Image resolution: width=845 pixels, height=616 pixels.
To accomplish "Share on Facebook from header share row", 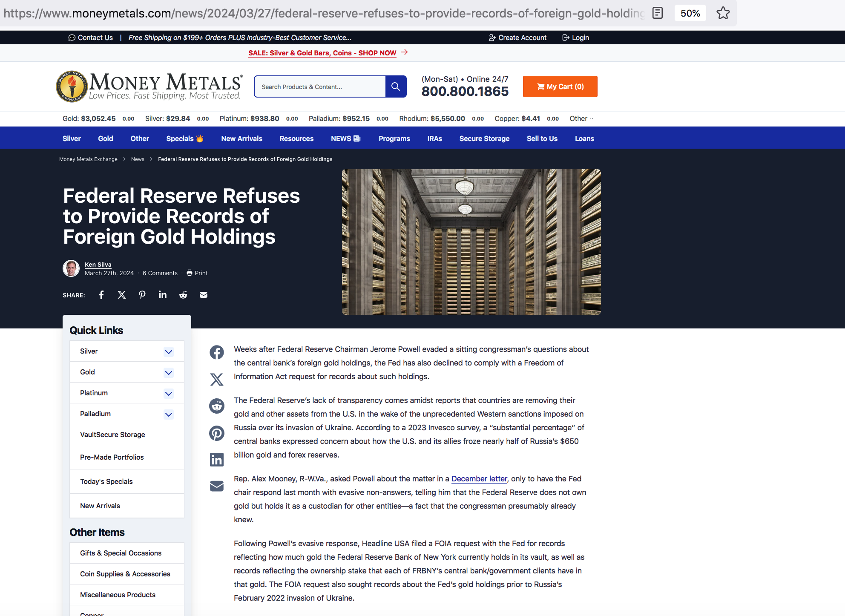I will [101, 295].
